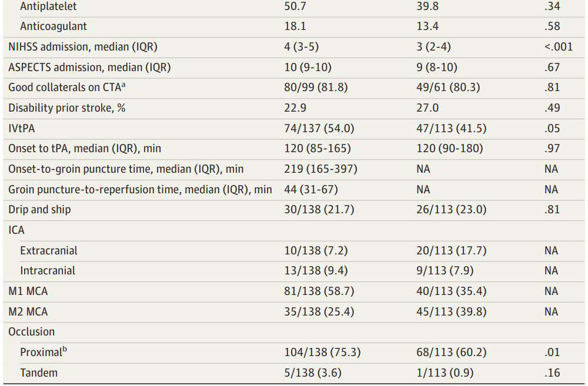This screenshot has height=386, width=588.
Task: Click the footnote 'a' superscript after CTA
Action: tap(123, 85)
